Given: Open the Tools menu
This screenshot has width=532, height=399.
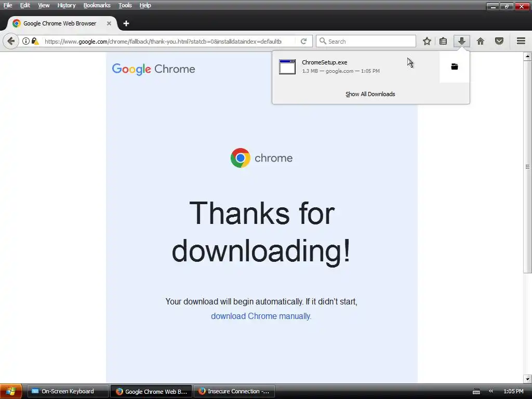Looking at the screenshot, I should click(x=125, y=5).
